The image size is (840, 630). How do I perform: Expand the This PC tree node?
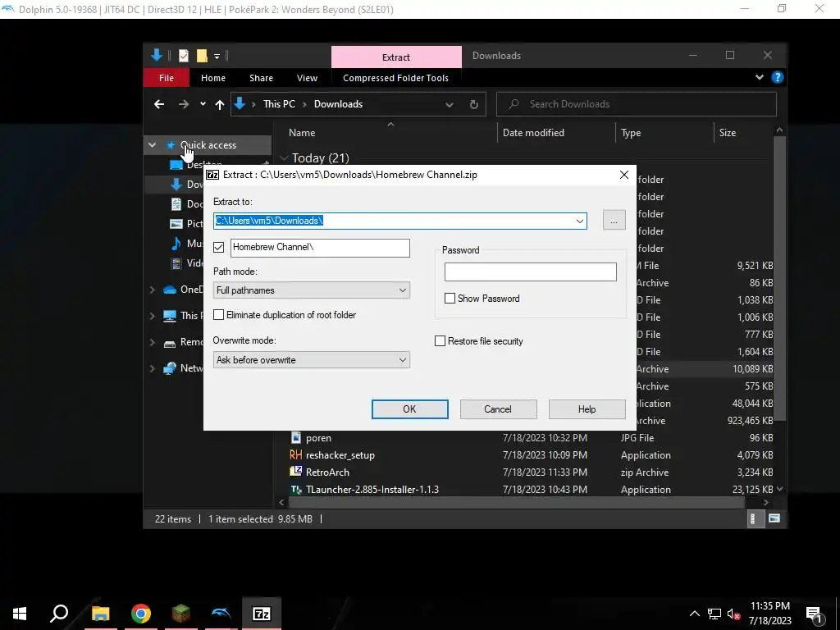(152, 316)
